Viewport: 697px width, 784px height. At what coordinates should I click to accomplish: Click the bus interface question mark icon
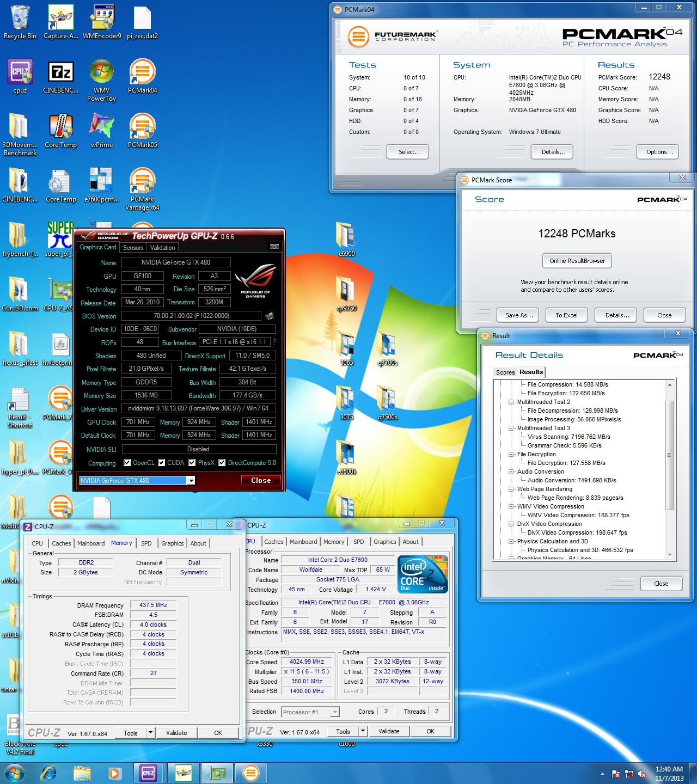point(274,342)
